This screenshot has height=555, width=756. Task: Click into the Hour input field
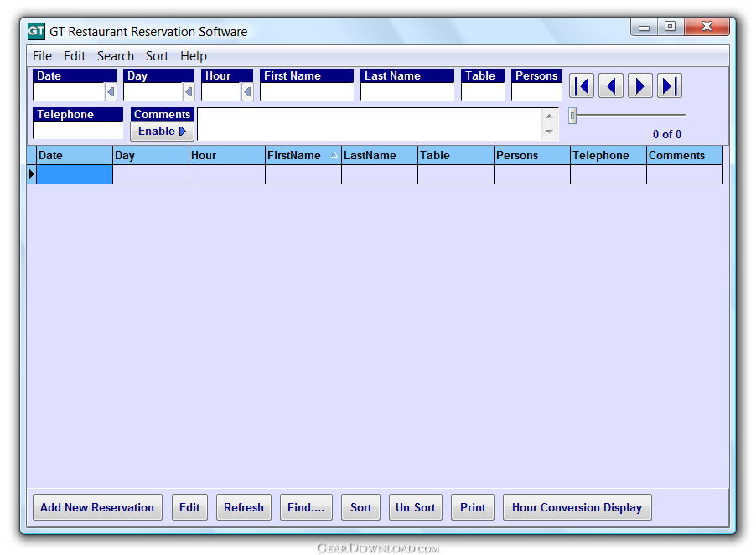(x=221, y=91)
